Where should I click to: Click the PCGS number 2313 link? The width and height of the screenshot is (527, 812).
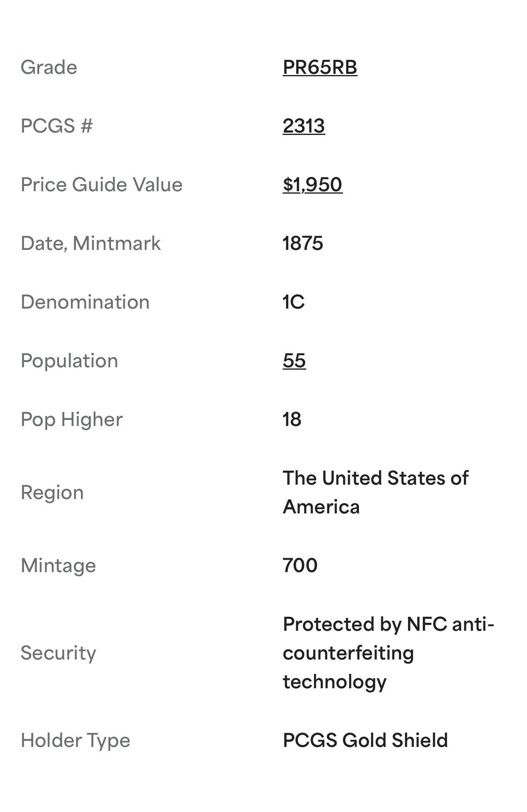coord(303,126)
